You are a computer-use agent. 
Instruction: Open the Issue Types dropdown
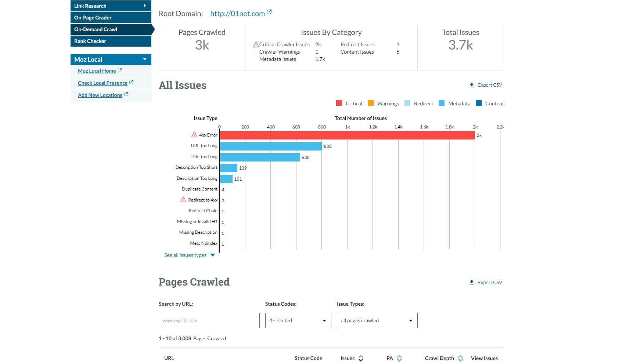pyautogui.click(x=377, y=320)
